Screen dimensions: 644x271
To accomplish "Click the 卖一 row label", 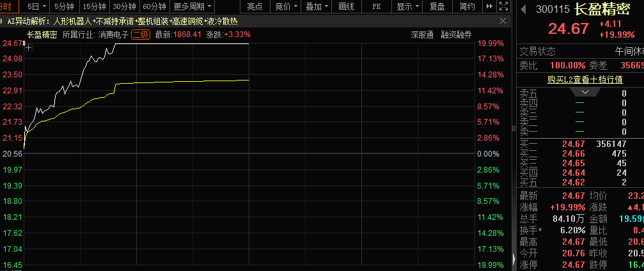I will (528, 132).
